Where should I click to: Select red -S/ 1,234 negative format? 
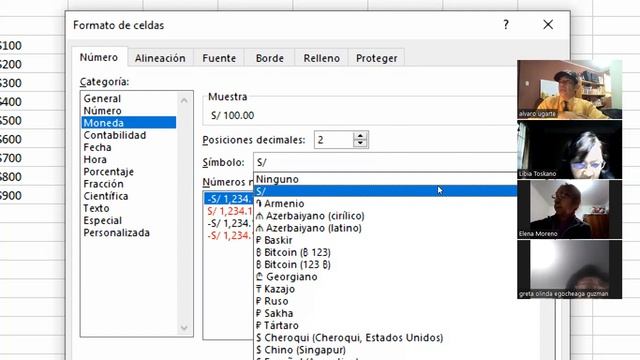click(x=229, y=236)
